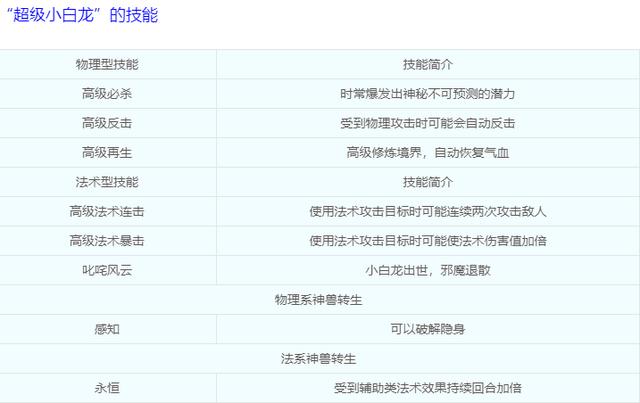
Task: Select the 叱咤风云 skill cell
Action: 107,270
